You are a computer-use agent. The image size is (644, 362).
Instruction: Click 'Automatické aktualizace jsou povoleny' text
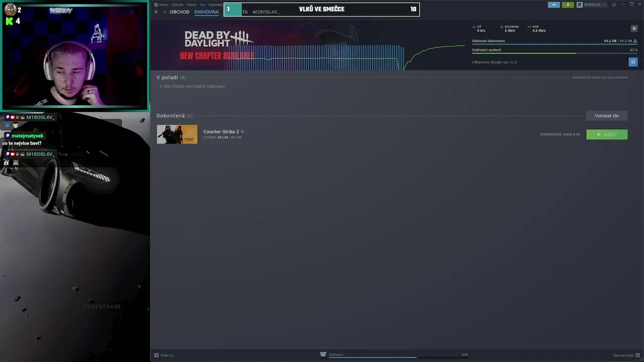click(x=600, y=77)
